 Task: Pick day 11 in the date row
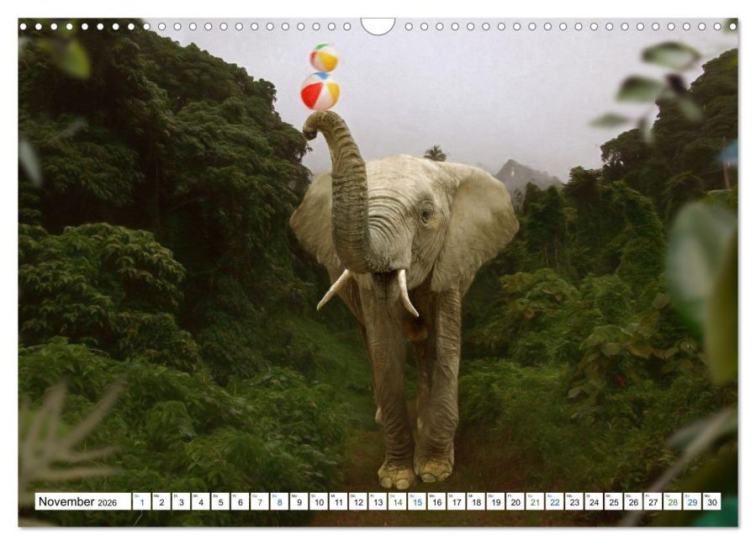point(338,502)
